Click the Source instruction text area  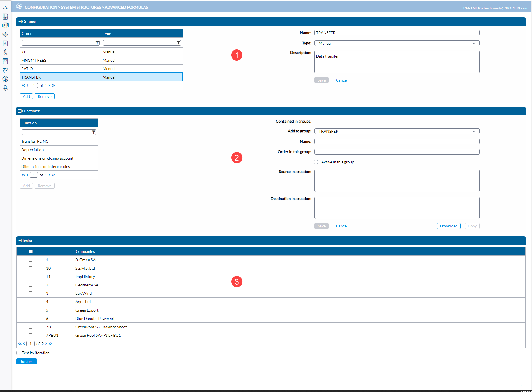(397, 181)
